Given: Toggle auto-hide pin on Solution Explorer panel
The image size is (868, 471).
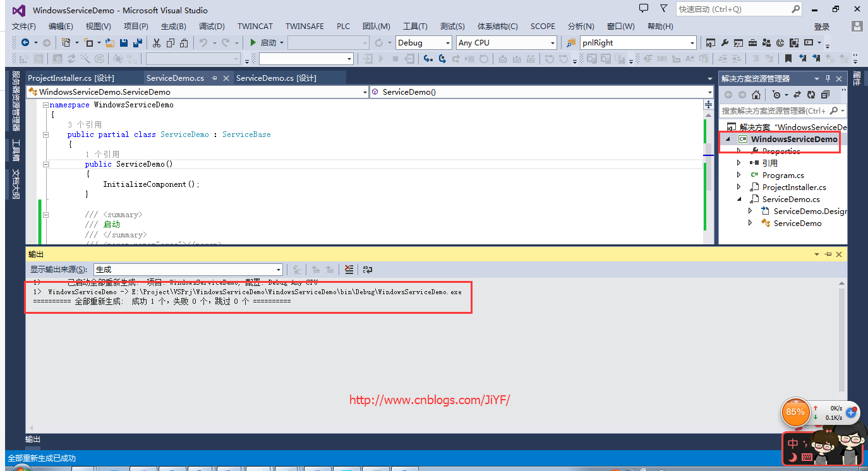Looking at the screenshot, I should click(x=828, y=78).
